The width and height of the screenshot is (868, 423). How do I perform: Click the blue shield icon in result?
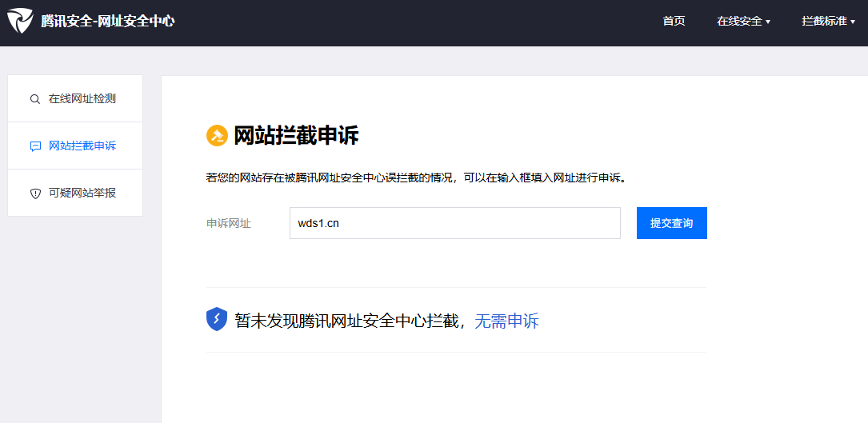[x=217, y=320]
